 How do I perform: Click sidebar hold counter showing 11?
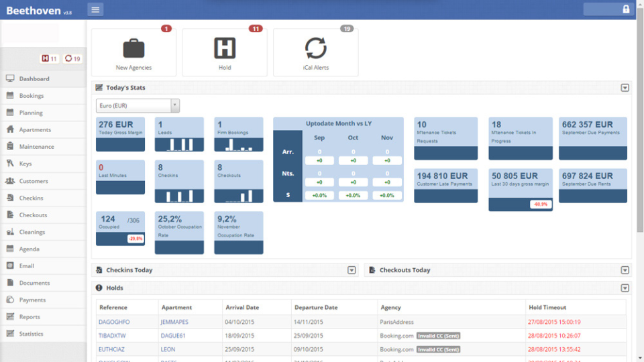tap(49, 59)
